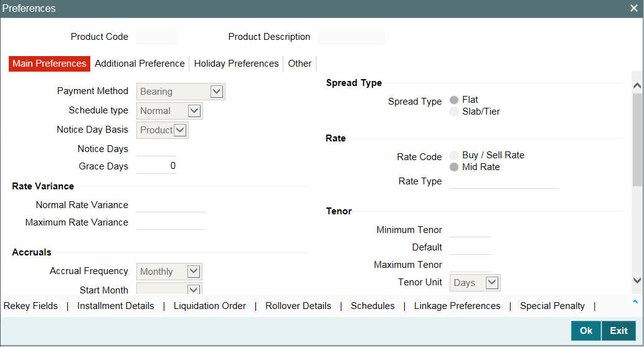644x347 pixels.
Task: Close the Preferences dialog with the X icon
Action: 634,8
